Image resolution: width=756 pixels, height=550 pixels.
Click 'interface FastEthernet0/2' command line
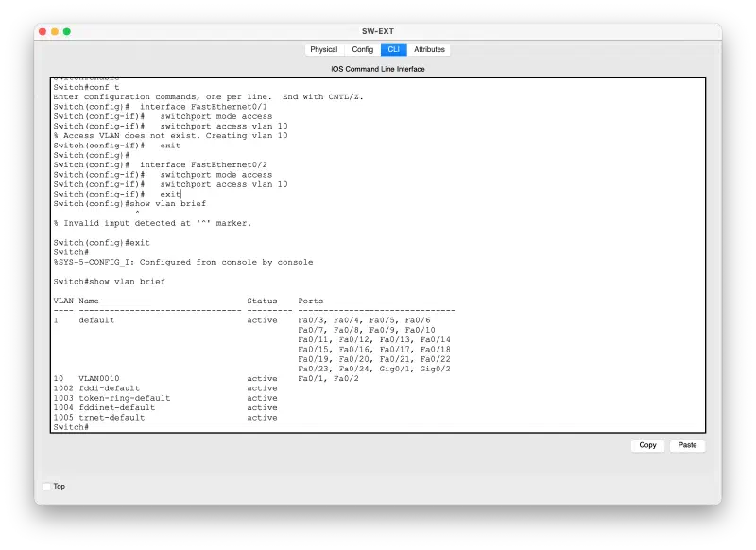[x=160, y=164]
